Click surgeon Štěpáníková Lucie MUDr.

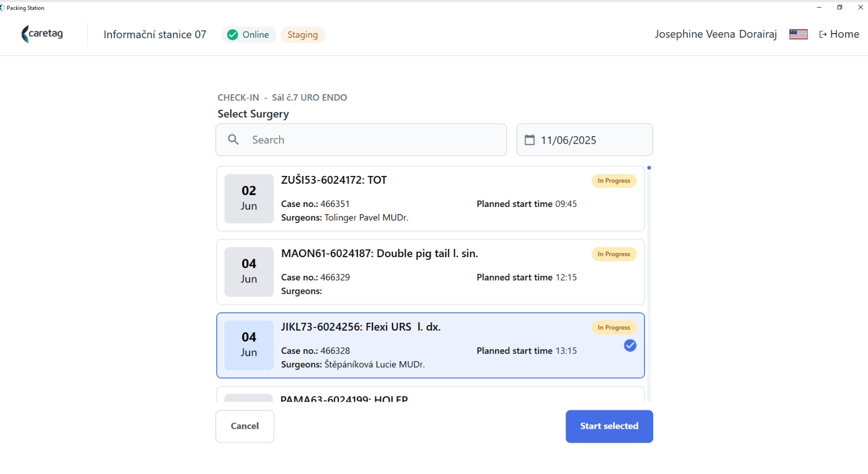click(375, 365)
